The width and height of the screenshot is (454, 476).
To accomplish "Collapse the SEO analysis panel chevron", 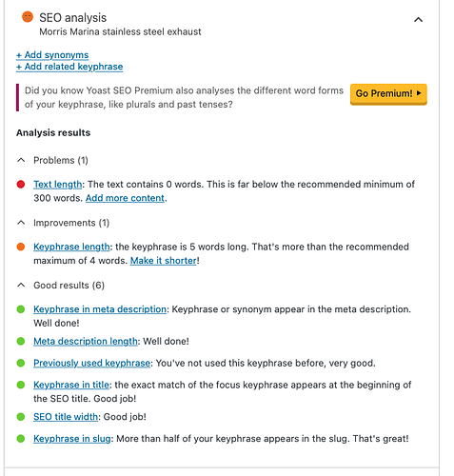I will click(418, 20).
